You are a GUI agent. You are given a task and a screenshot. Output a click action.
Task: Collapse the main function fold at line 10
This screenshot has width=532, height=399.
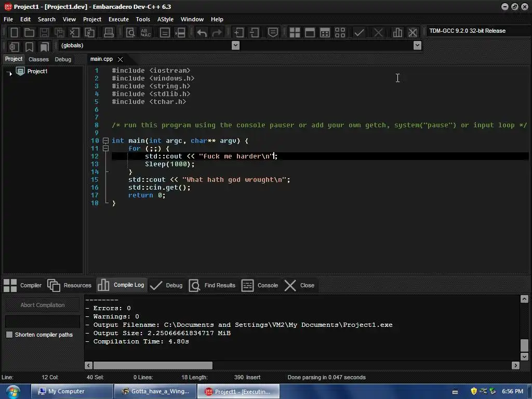tap(106, 140)
